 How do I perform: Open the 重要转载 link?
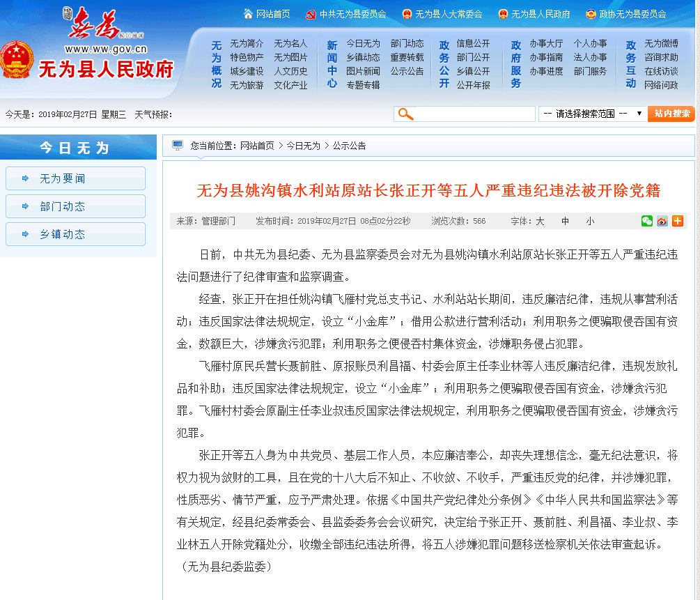click(407, 57)
